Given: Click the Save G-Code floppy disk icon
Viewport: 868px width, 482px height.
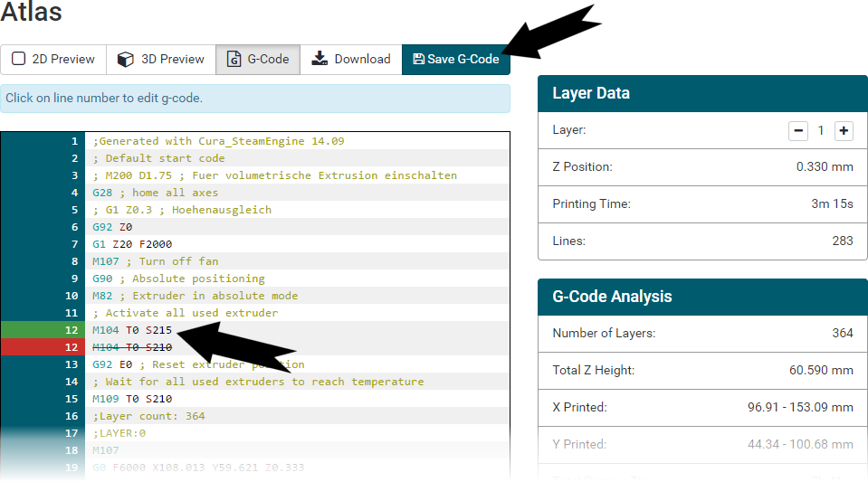Looking at the screenshot, I should point(418,60).
